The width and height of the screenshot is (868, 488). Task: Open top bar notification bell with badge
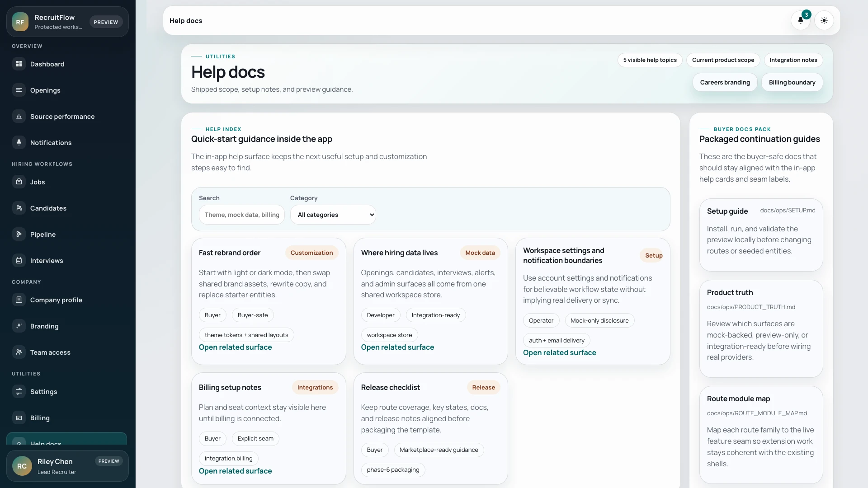pos(801,20)
